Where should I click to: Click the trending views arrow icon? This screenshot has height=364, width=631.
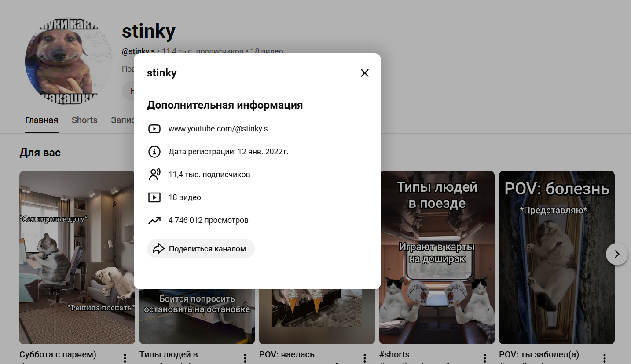point(154,220)
